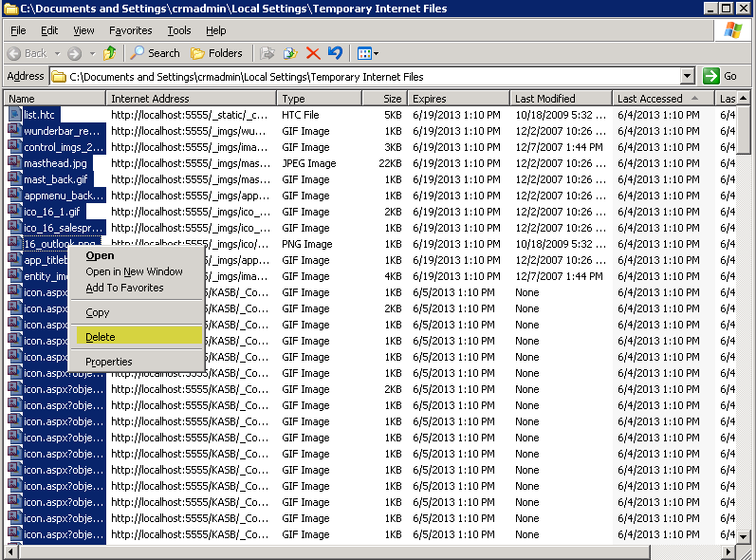Click the wunderbar_re... file icon
The width and height of the screenshot is (756, 560).
point(15,130)
